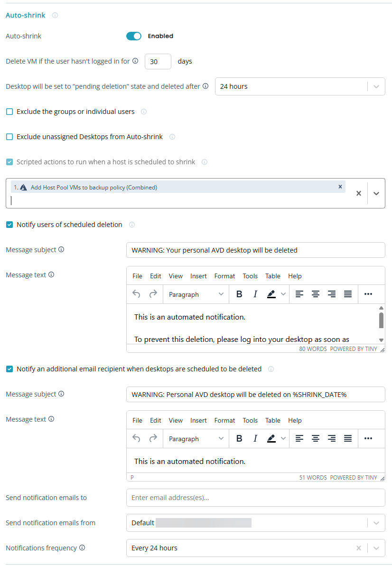This screenshot has height=567, width=392.
Task: Check Exclude the groups or individual users
Action: click(9, 112)
